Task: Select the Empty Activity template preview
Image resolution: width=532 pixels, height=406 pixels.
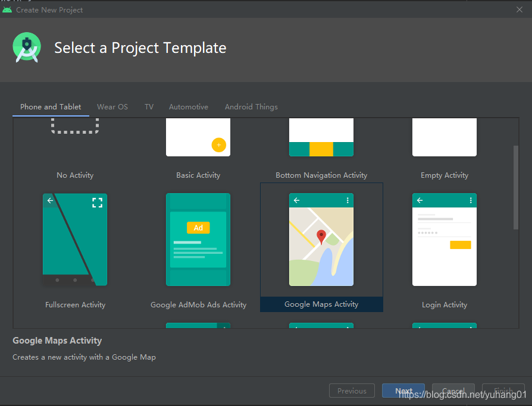Action: 445,137
